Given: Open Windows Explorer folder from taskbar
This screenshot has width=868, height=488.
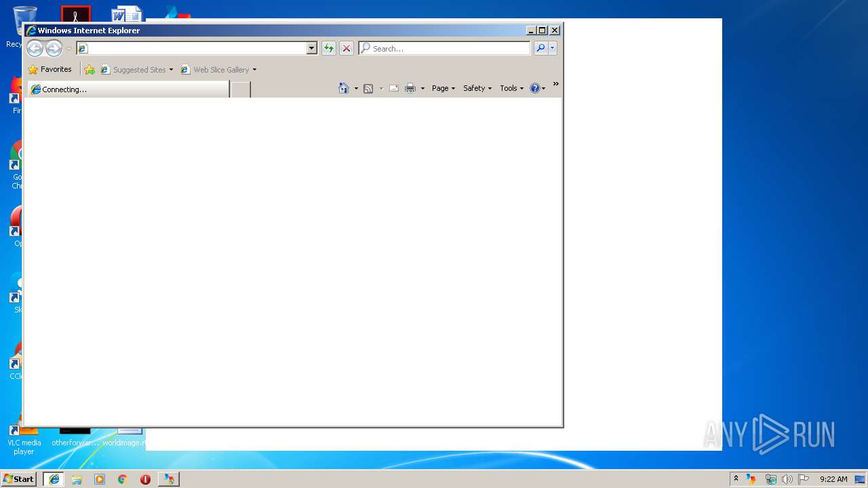Looking at the screenshot, I should (77, 479).
